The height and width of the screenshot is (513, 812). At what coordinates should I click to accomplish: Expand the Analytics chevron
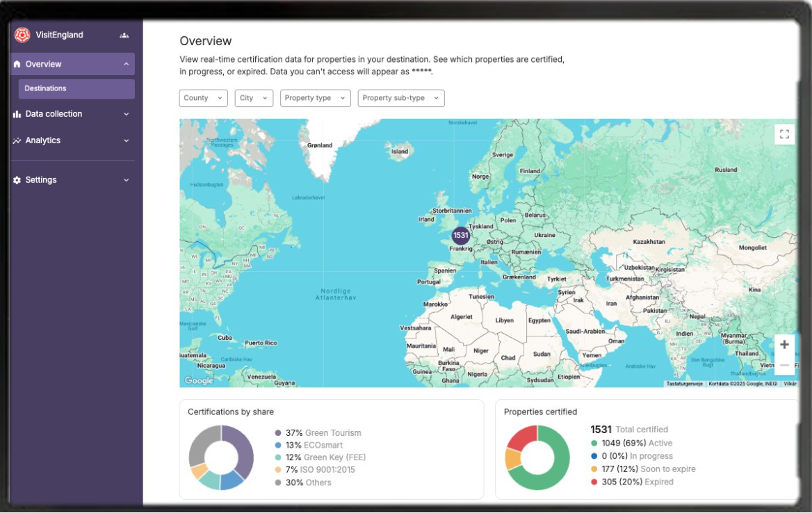coord(127,140)
